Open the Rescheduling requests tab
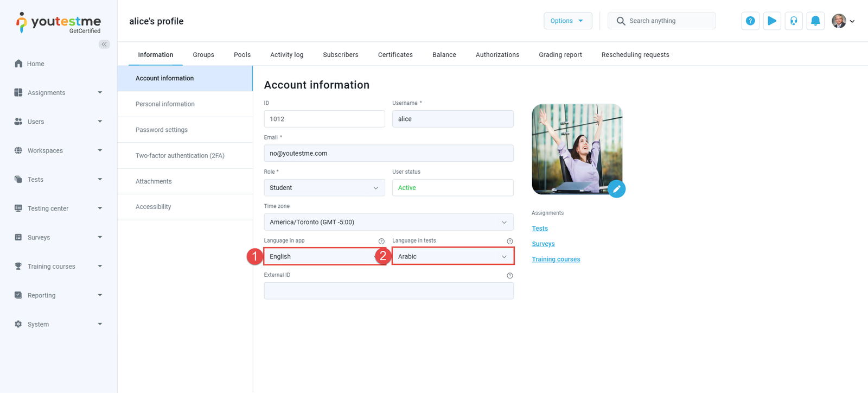Screen dimensions: 868x393 (x=635, y=55)
